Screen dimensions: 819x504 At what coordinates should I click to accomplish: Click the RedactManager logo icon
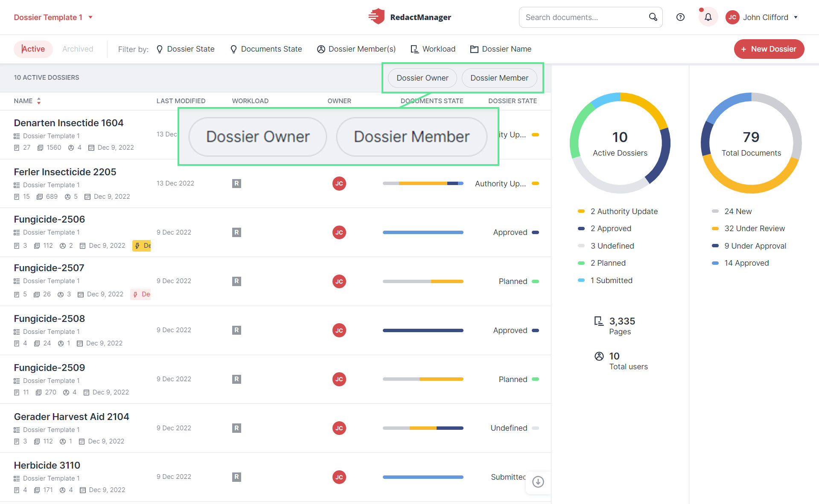pyautogui.click(x=376, y=17)
